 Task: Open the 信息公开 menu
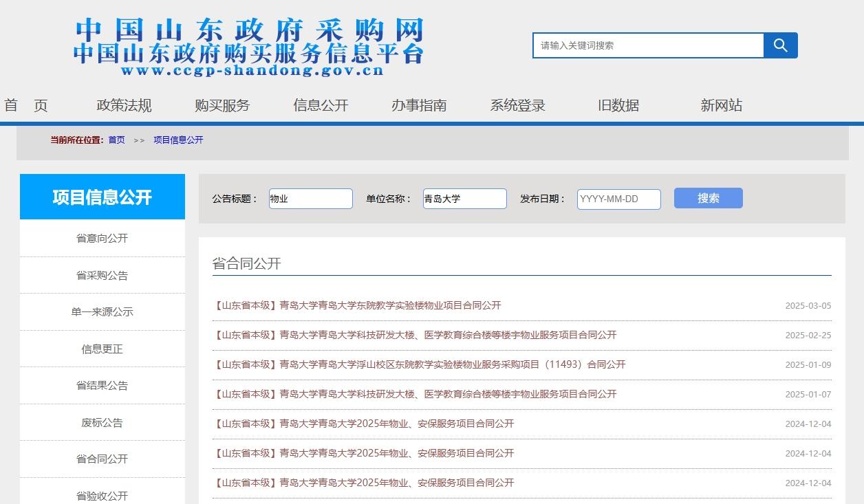[321, 105]
